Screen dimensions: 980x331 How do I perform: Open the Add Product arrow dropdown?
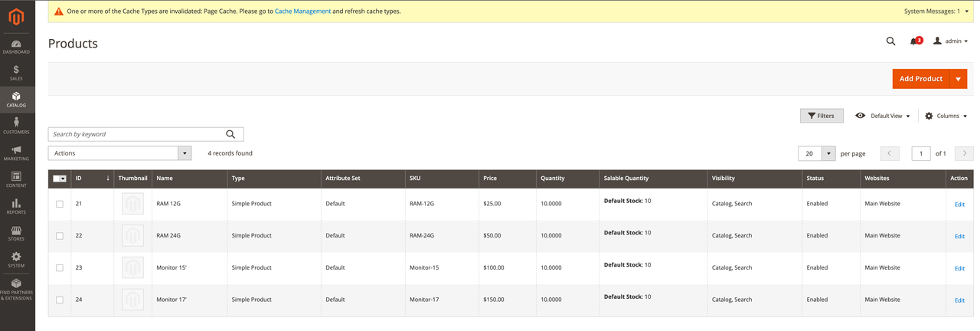(958, 79)
